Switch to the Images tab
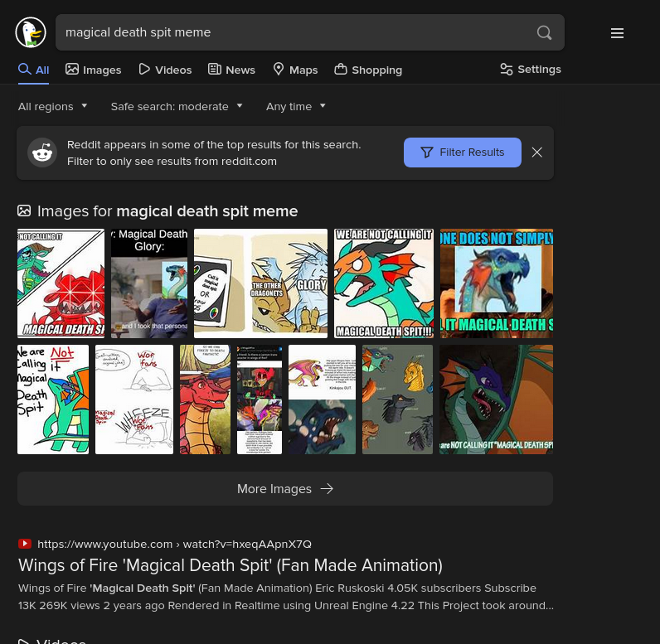 pos(93,70)
